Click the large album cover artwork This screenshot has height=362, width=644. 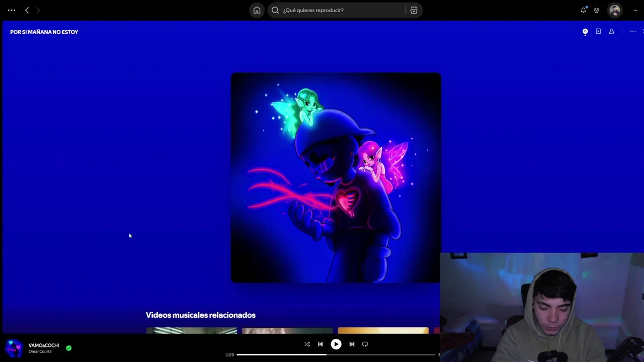[x=336, y=178]
